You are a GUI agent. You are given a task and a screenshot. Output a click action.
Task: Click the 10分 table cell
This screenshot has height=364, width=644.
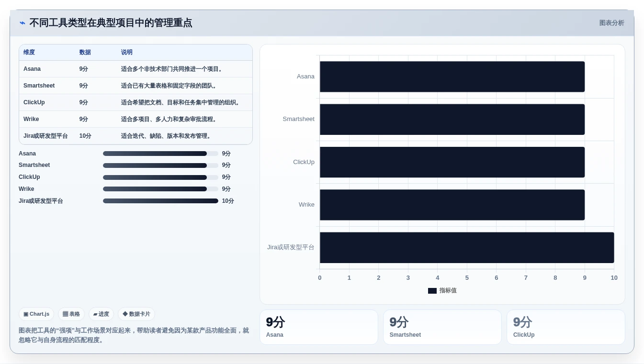coord(85,136)
